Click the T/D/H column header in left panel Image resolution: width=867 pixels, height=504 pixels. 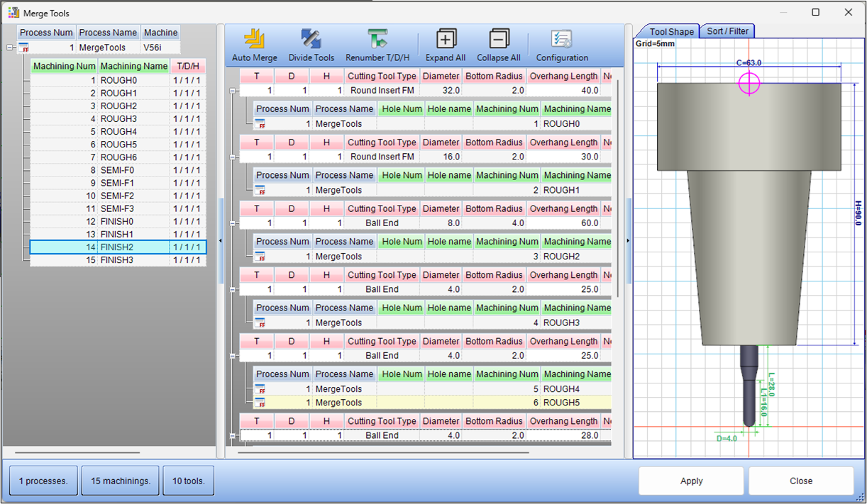(x=188, y=67)
